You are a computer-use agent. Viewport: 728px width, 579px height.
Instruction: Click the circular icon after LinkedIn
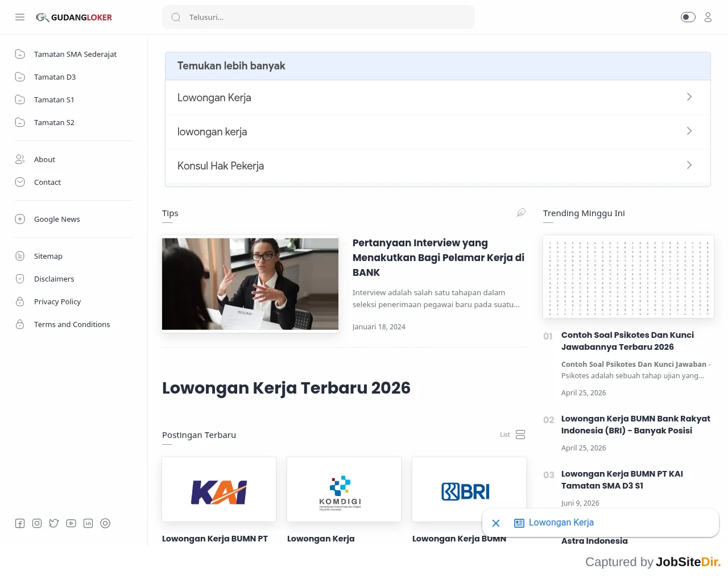click(x=105, y=523)
